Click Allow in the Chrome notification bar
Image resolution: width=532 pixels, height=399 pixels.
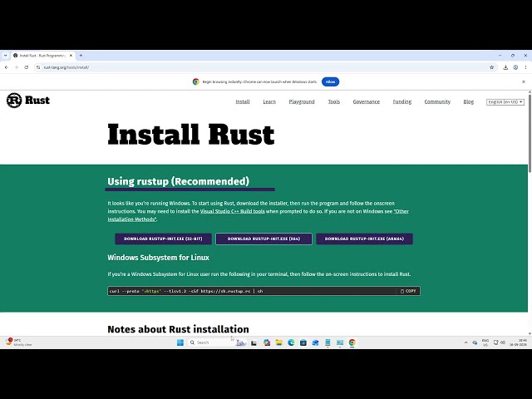[330, 81]
